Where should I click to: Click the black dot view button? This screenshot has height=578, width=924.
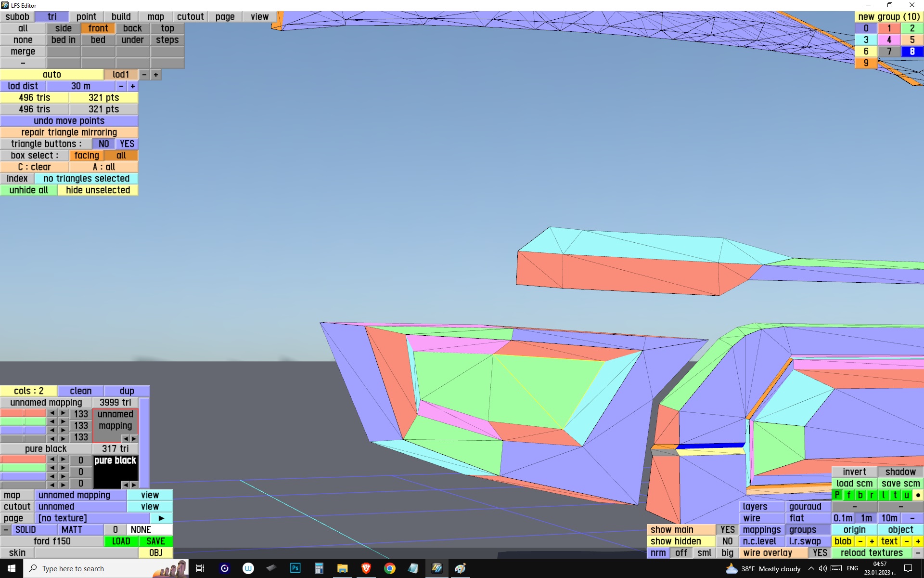tap(918, 495)
